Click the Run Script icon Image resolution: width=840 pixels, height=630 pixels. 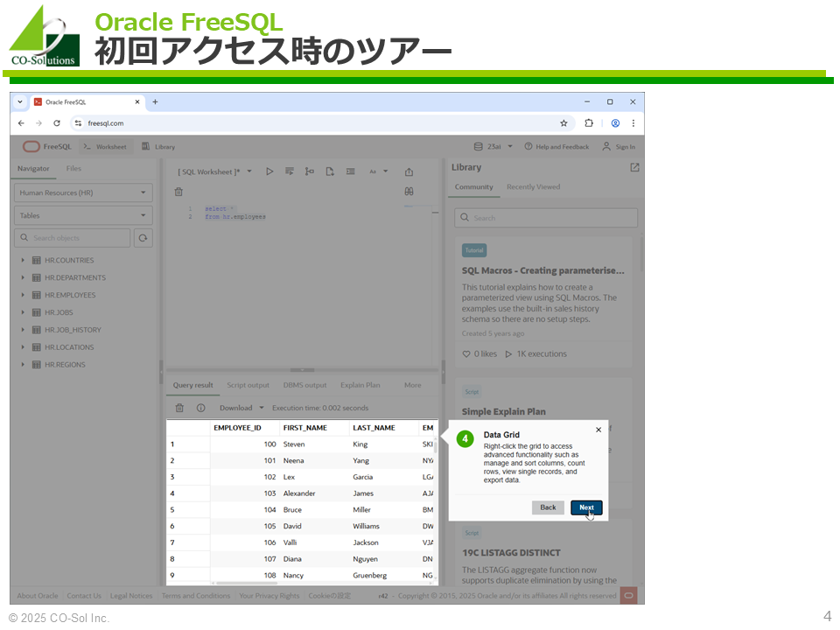(x=290, y=171)
